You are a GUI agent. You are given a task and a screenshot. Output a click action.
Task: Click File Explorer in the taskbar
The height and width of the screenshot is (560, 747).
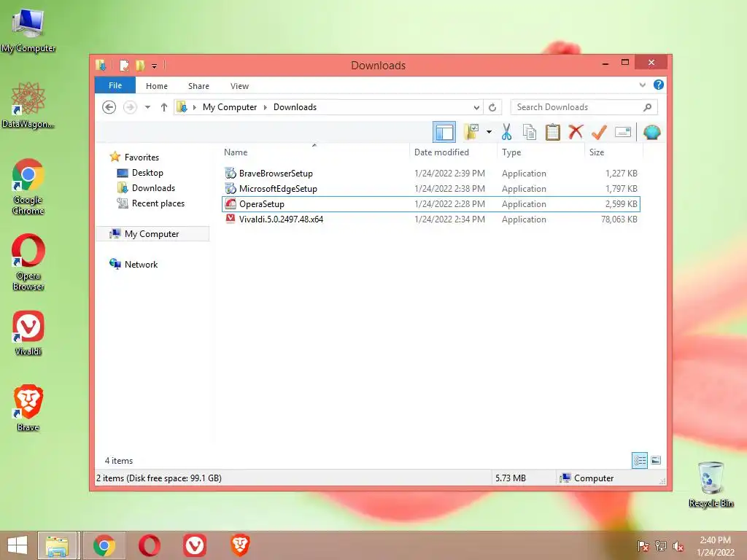click(57, 545)
